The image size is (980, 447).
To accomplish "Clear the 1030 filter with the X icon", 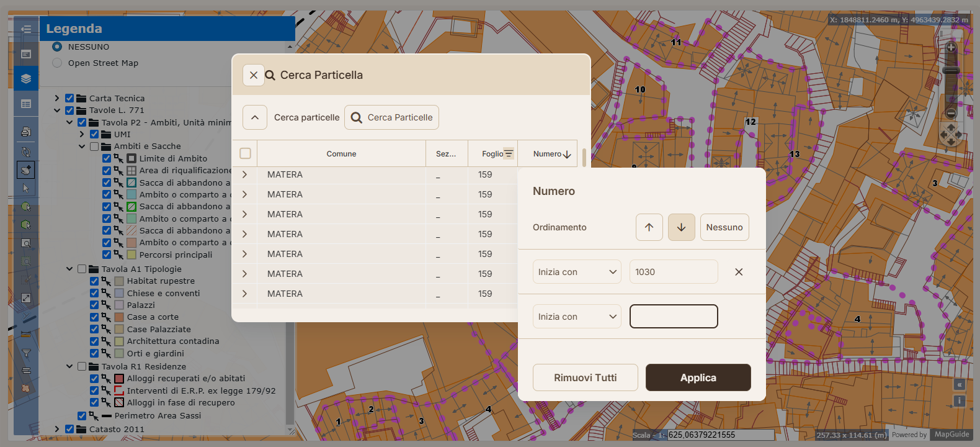I will point(739,272).
